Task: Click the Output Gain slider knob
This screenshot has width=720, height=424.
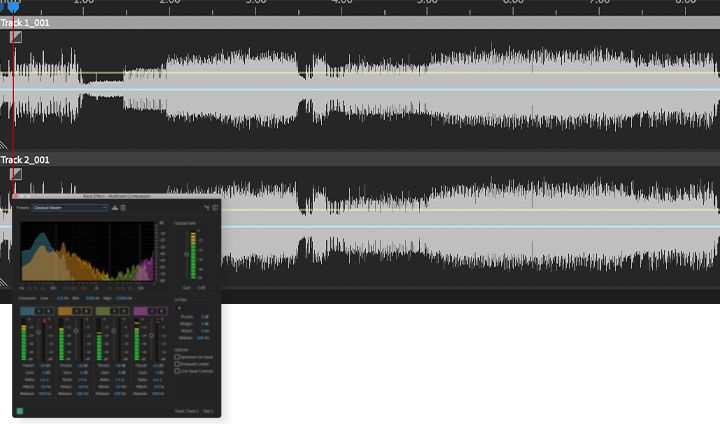Action: point(185,255)
